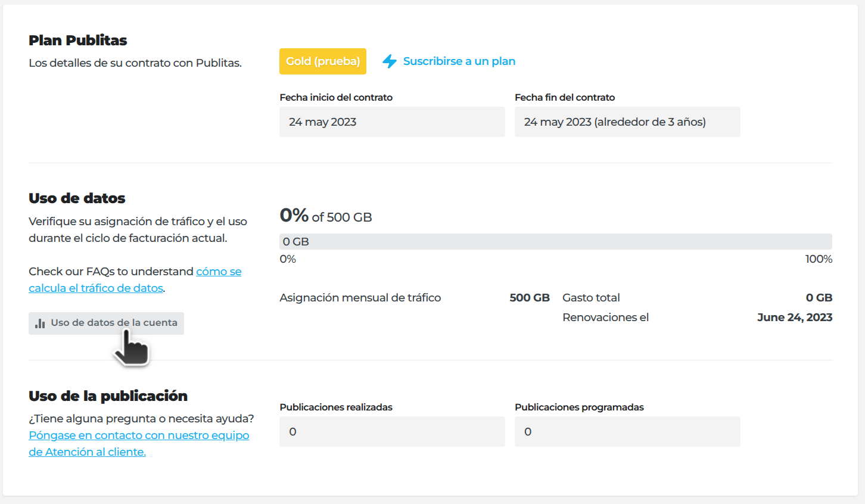Screen dimensions: 865x504
Task: Click the Suscribirse a un plan link
Action: tap(449, 61)
